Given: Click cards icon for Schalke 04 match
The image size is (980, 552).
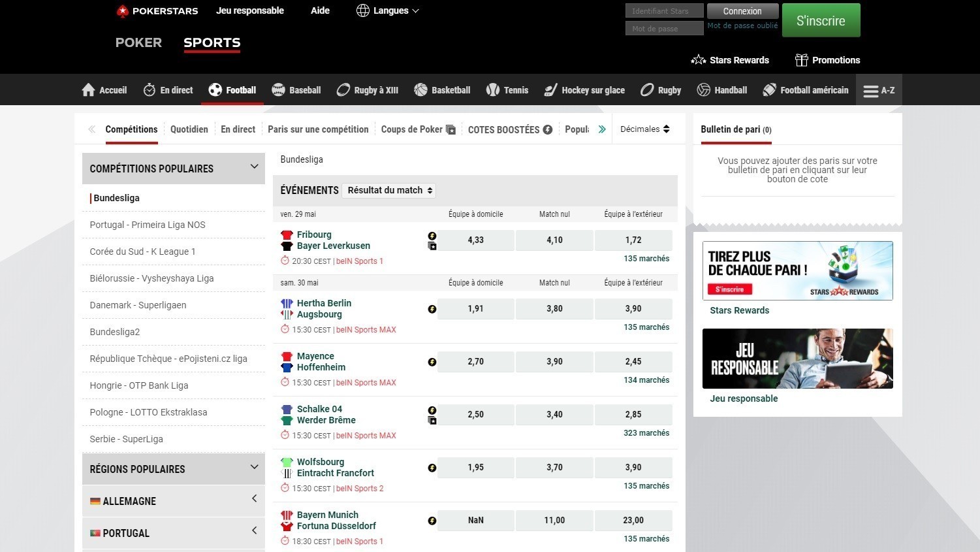Looking at the screenshot, I should 432,421.
